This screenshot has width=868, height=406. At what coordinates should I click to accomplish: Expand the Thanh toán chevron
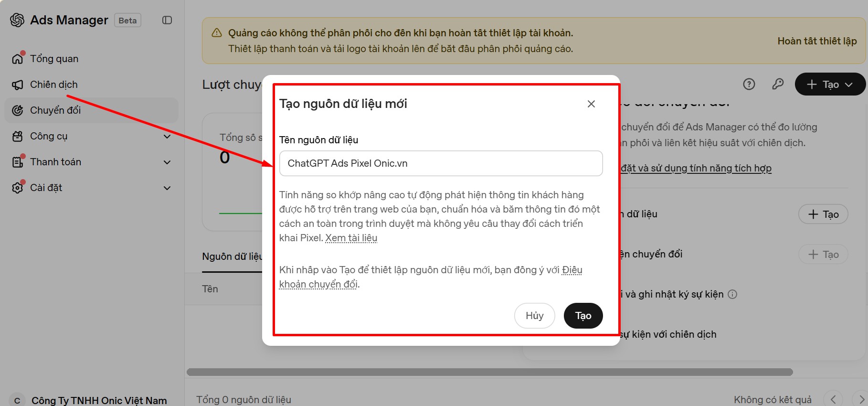pyautogui.click(x=167, y=162)
